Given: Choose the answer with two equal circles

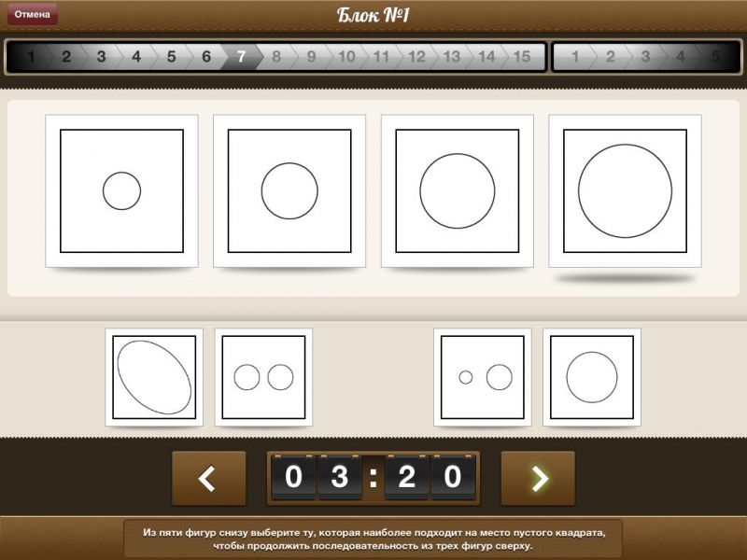Looking at the screenshot, I should coord(263,377).
